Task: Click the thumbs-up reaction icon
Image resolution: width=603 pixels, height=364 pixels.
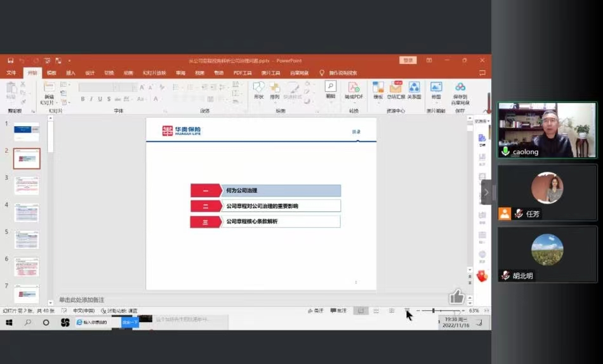Action: (456, 296)
